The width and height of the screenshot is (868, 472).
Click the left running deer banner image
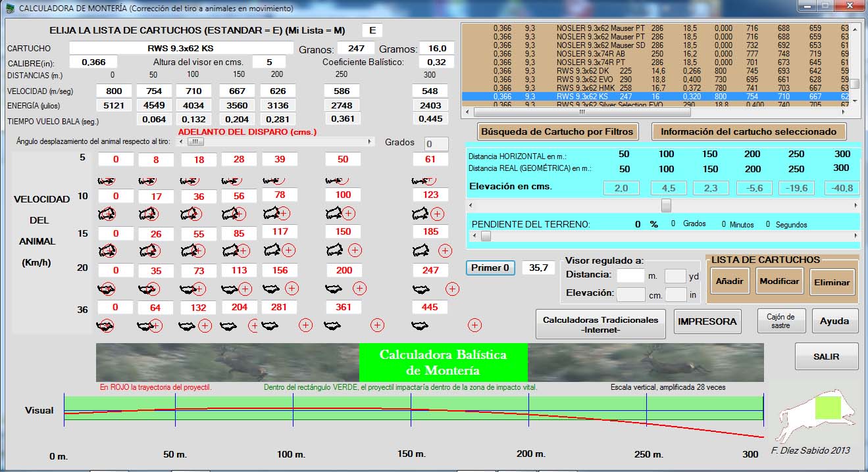[x=227, y=362]
